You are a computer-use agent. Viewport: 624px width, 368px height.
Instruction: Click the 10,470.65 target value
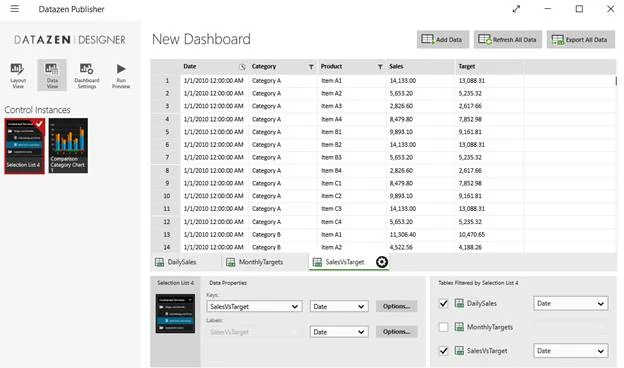click(x=472, y=234)
